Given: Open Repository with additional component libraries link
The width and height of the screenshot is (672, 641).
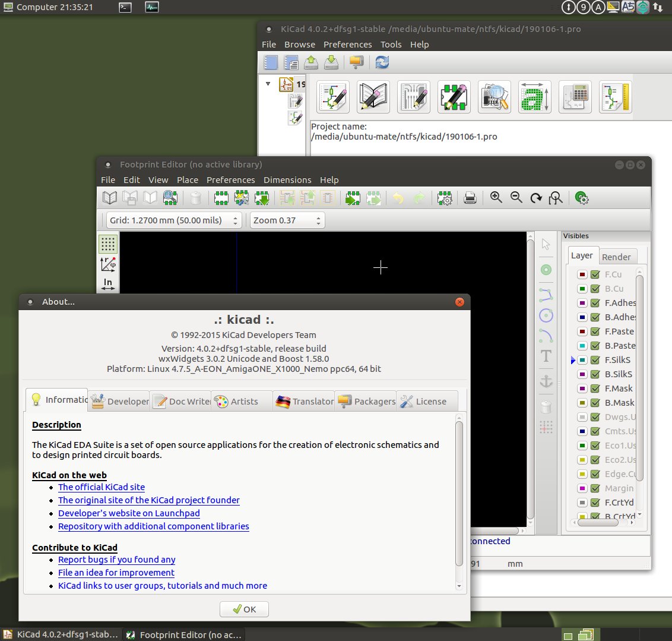Looking at the screenshot, I should (x=153, y=526).
